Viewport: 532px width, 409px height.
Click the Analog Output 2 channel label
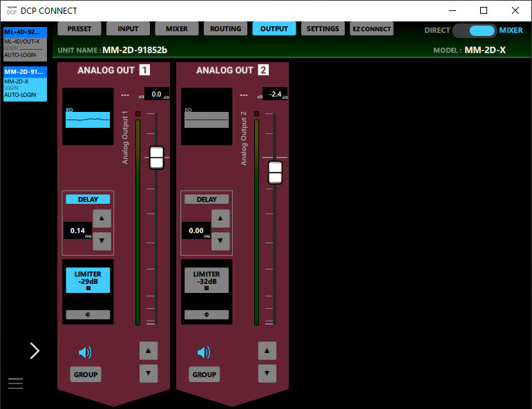pyautogui.click(x=244, y=138)
